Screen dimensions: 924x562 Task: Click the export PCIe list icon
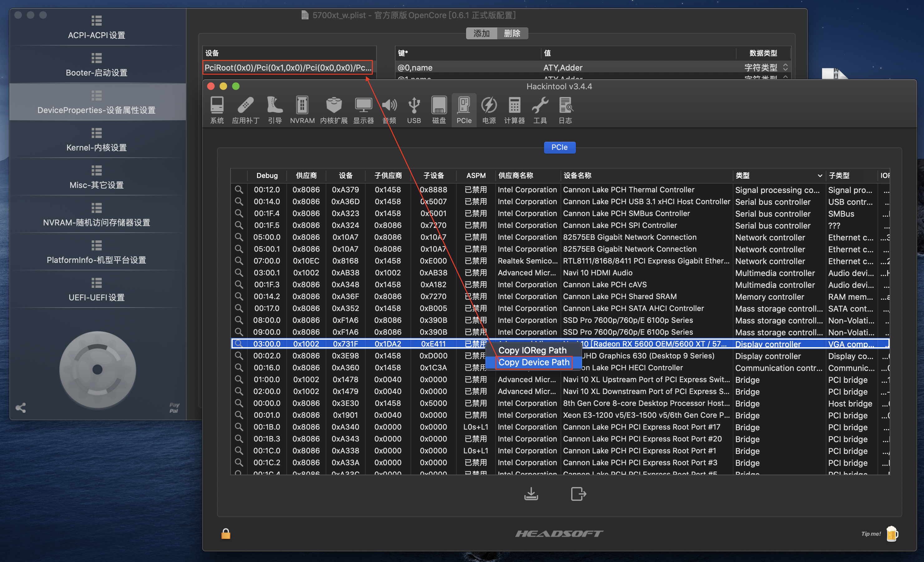[x=578, y=494]
